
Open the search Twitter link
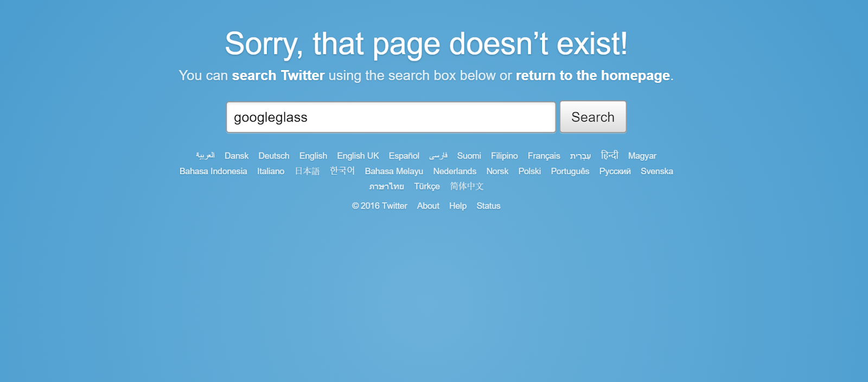point(278,75)
